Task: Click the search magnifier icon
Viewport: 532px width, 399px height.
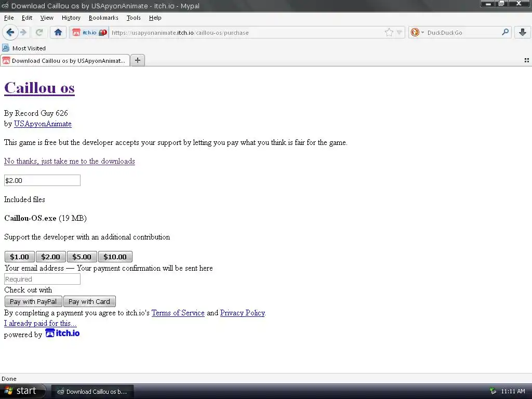Action: 505,32
